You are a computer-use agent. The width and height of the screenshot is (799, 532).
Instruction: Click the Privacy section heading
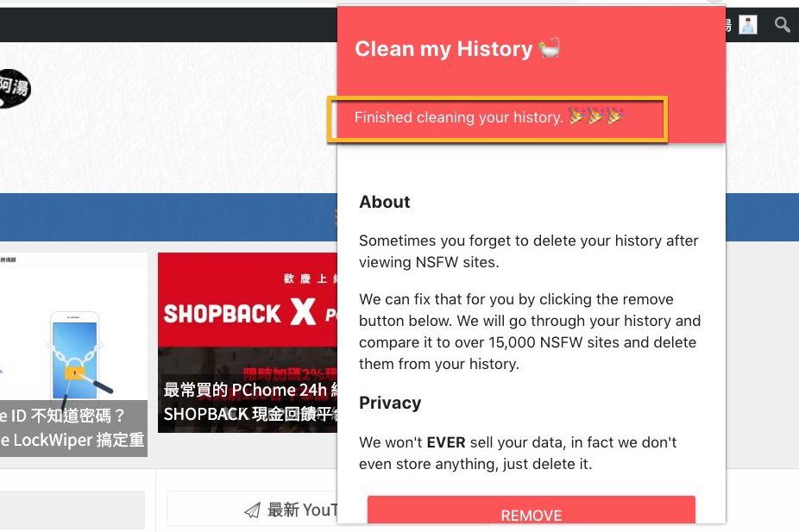point(390,402)
